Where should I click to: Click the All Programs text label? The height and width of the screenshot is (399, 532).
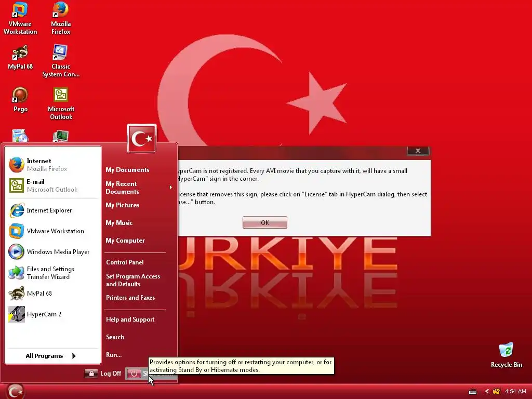tap(44, 356)
